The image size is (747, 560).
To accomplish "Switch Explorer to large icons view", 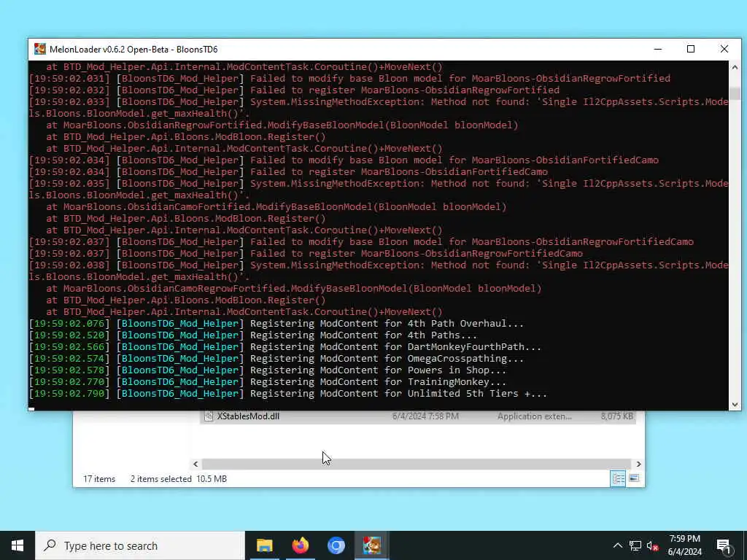I will coord(634,478).
